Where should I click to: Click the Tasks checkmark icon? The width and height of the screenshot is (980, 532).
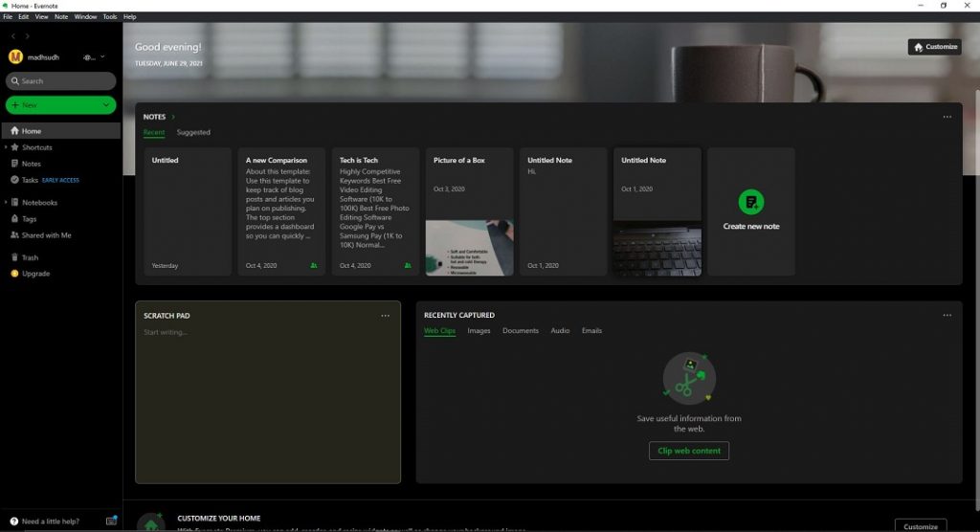[15, 180]
